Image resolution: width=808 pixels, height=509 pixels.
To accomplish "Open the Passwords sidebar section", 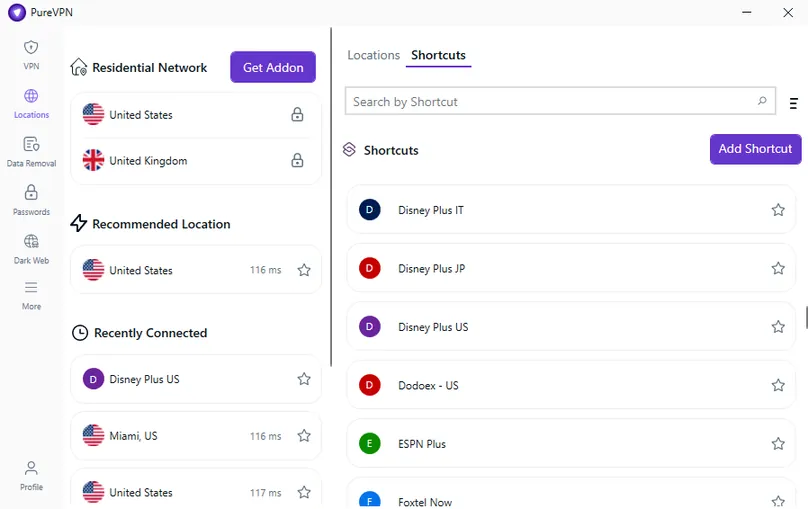I will [x=31, y=200].
